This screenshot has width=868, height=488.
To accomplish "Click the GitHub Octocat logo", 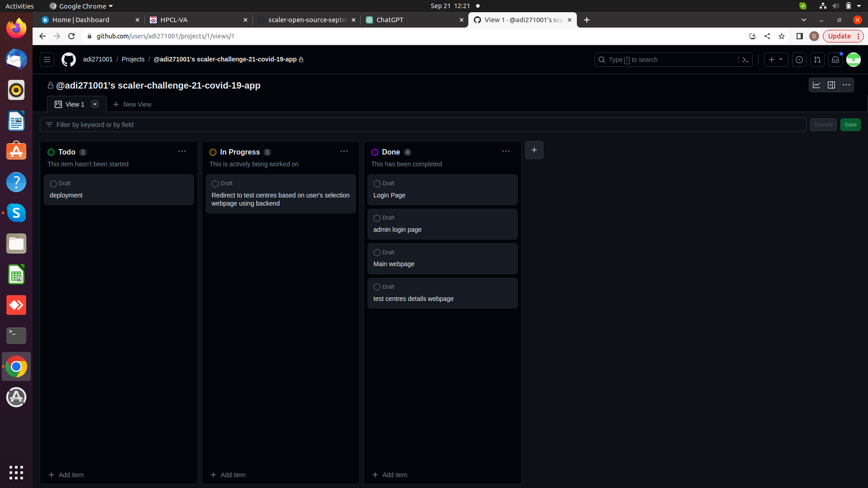I will tap(69, 60).
